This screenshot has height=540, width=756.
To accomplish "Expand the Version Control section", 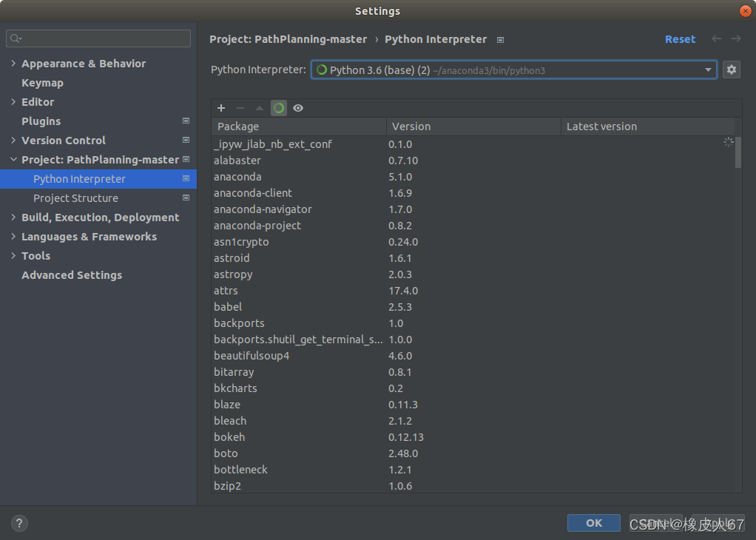I will point(13,141).
